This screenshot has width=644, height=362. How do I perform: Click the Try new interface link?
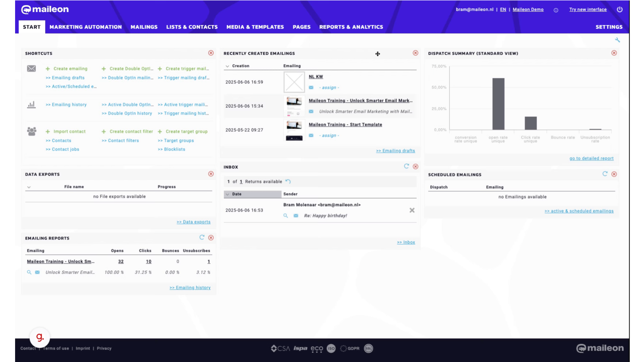[588, 9]
